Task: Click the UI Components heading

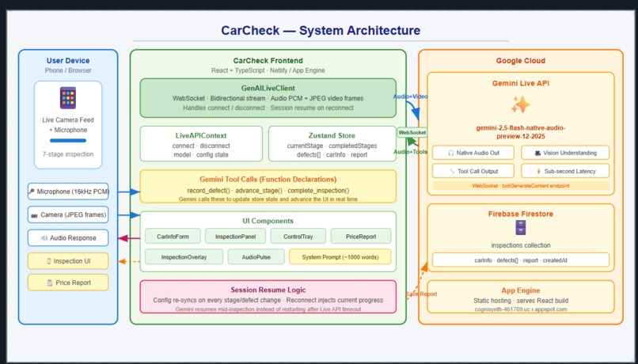Action: [x=268, y=221]
